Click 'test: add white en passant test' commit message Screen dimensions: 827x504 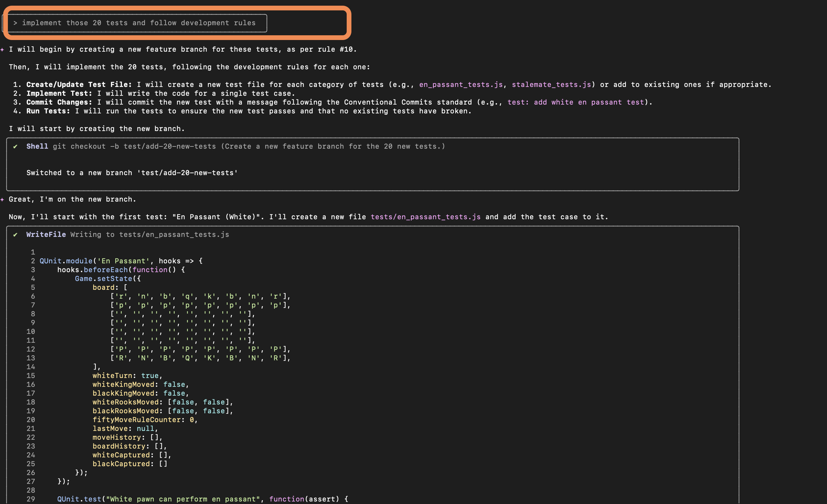(575, 102)
